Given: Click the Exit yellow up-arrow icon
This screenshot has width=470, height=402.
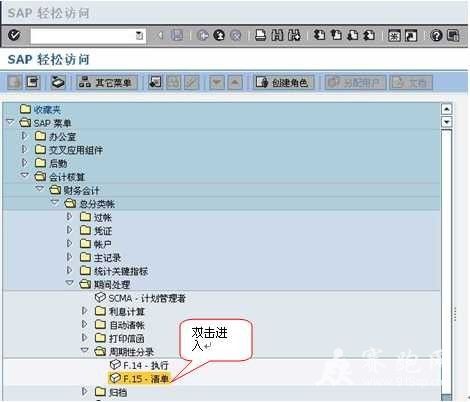Looking at the screenshot, I should [219, 35].
